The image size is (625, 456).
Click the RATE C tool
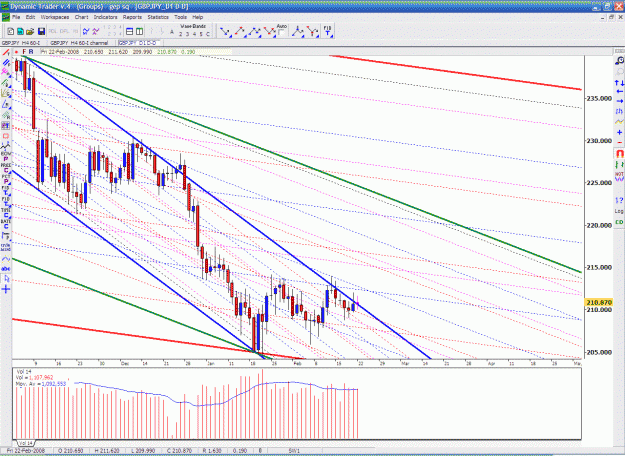pyautogui.click(x=6, y=224)
